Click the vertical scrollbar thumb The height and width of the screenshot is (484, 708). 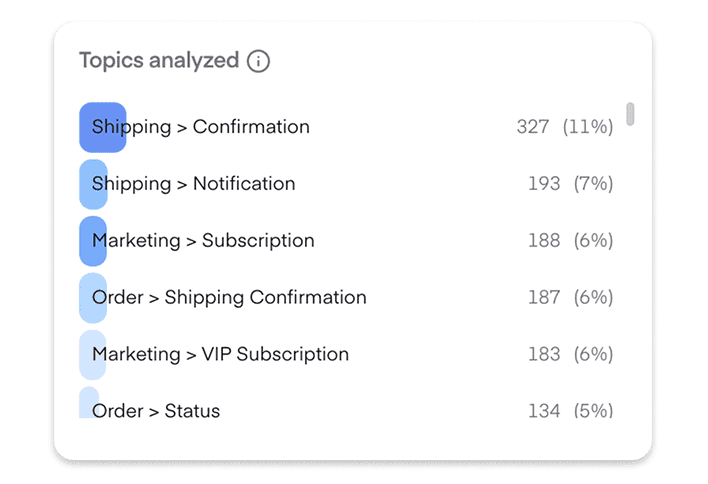[x=630, y=114]
